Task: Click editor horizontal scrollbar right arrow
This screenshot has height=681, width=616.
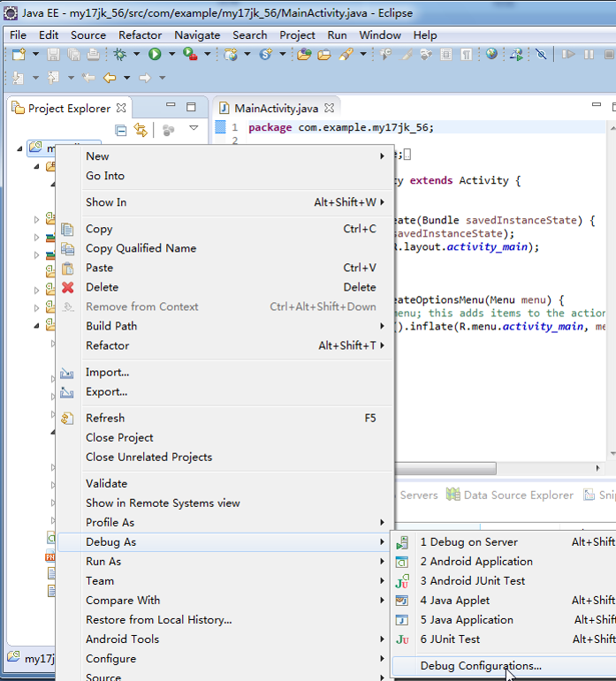Action: [597, 468]
